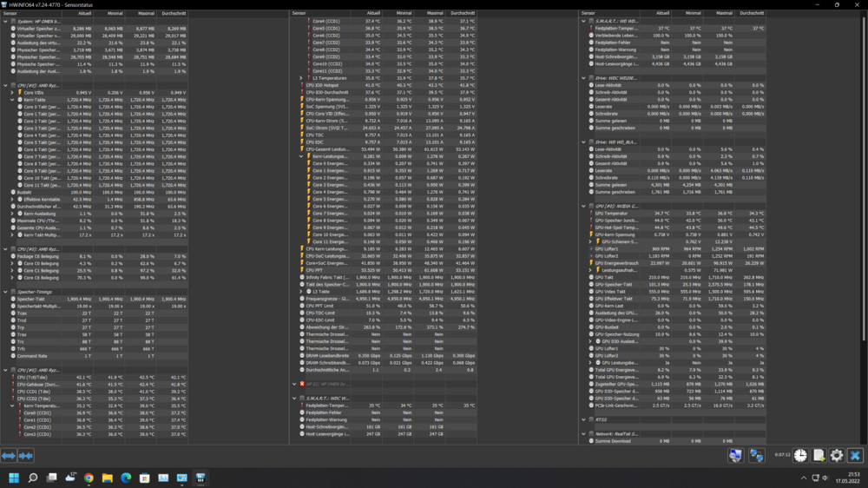Open the Windows Start menu

tap(14, 478)
